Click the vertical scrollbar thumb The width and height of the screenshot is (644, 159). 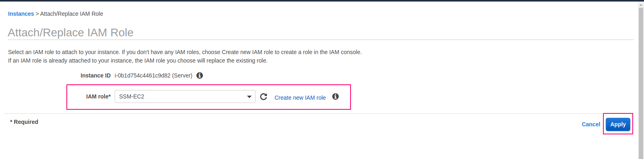pos(641,83)
